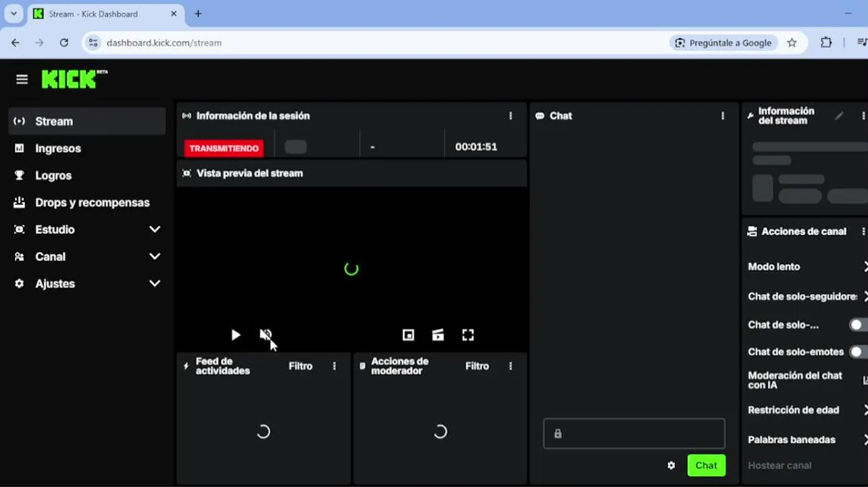Open Palabras baneadas settings
868x487 pixels.
click(x=807, y=440)
